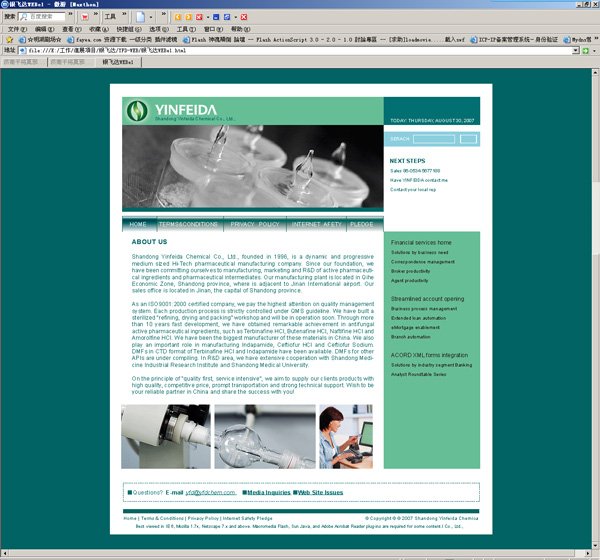Open the INTERNET SAFETY navigation tab
Viewport: 600px width, 560px height.
316,224
